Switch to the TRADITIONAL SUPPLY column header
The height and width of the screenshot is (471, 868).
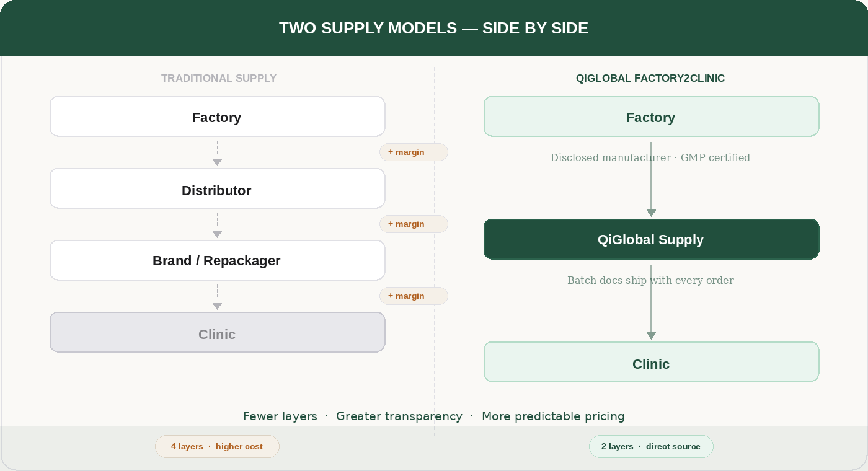pyautogui.click(x=218, y=78)
